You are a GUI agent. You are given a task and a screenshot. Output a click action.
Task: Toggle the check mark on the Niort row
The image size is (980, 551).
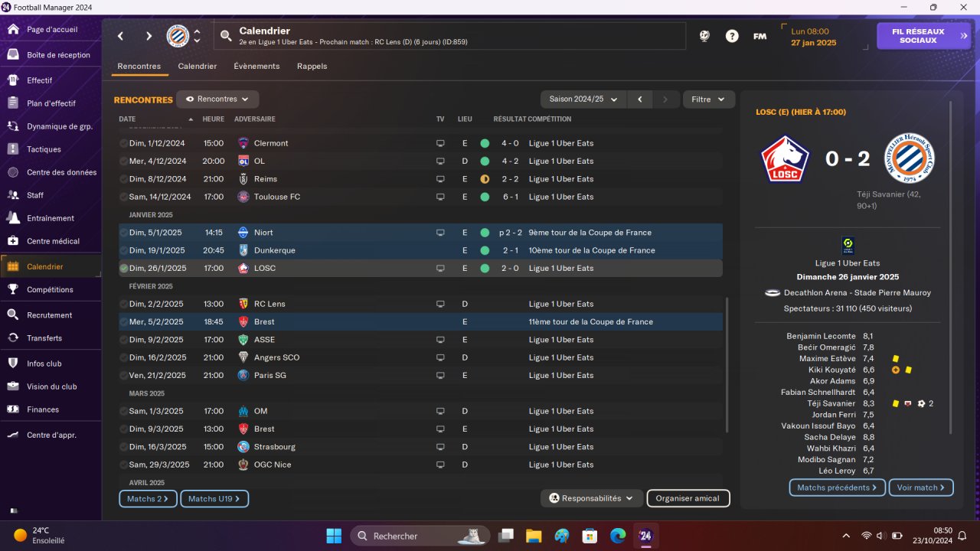[x=124, y=233]
